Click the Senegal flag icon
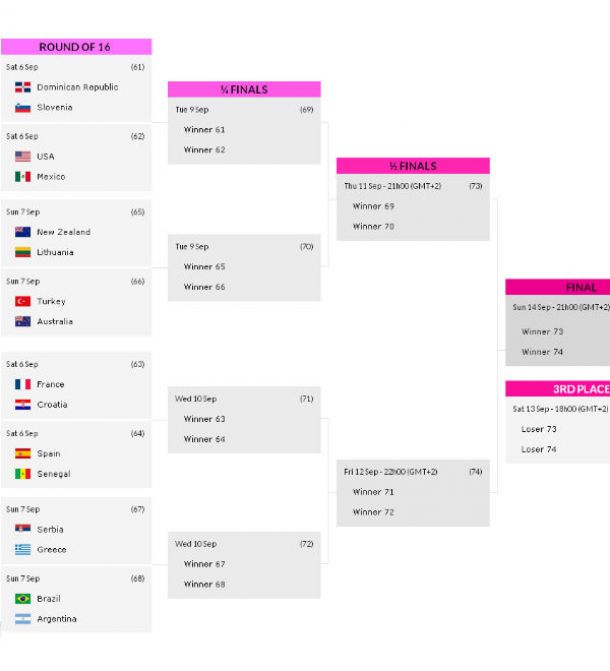This screenshot has width=610, height=671. click(23, 474)
